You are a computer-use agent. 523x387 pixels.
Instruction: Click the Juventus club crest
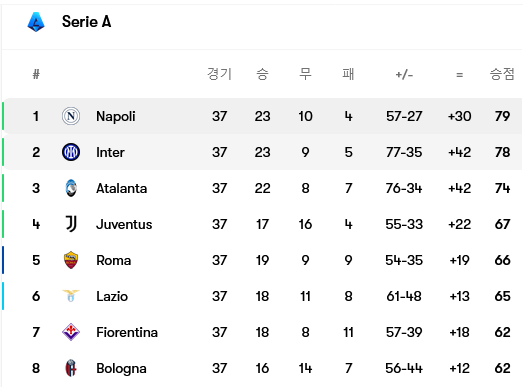click(x=71, y=224)
